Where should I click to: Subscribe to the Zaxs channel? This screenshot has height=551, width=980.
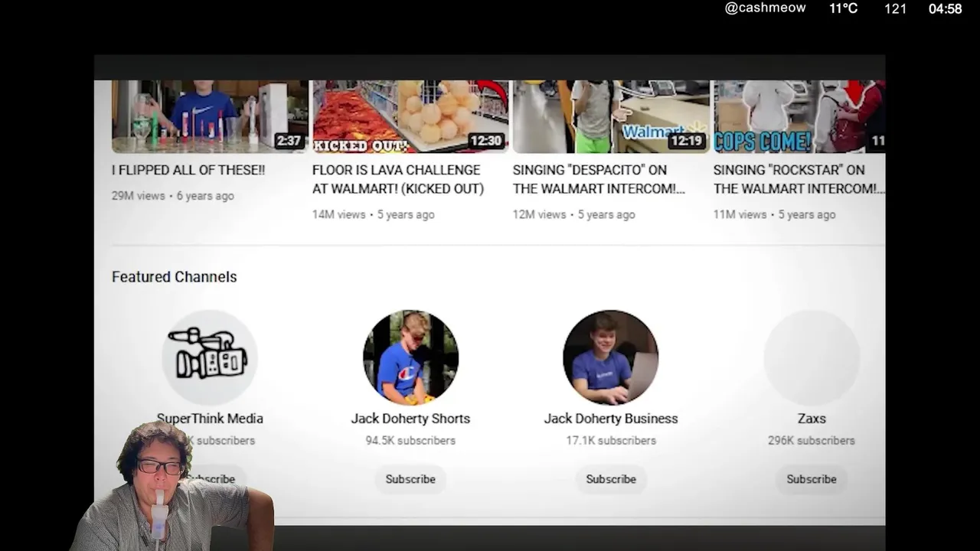(x=812, y=479)
